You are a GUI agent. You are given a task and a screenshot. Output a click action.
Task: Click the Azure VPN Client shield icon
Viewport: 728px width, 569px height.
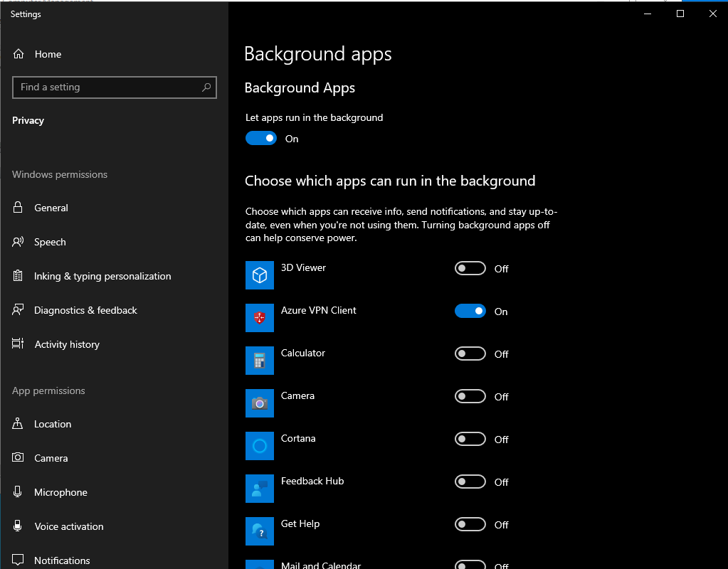pyautogui.click(x=260, y=318)
